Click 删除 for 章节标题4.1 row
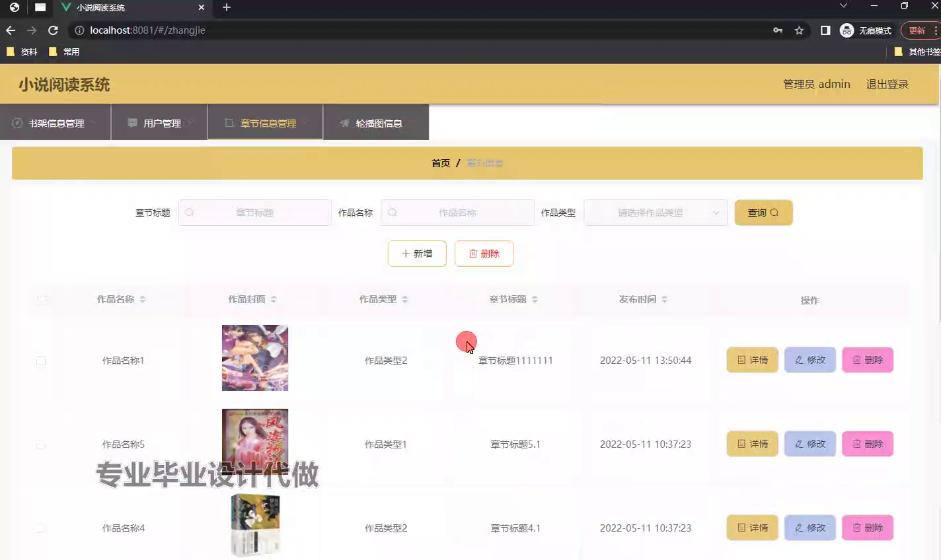Image resolution: width=941 pixels, height=560 pixels. point(868,528)
